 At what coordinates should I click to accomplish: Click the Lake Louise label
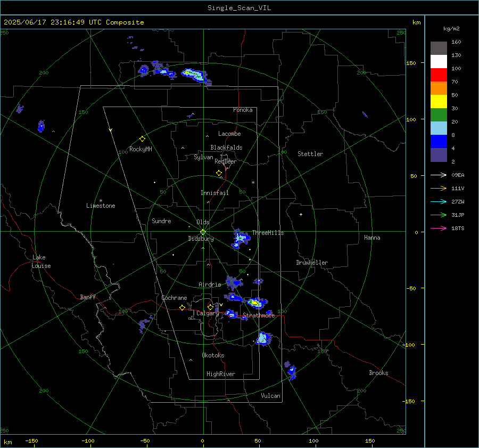(x=41, y=262)
